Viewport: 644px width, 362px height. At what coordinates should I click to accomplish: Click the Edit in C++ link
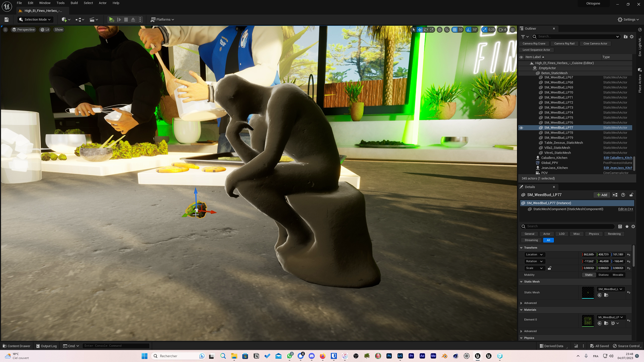[626, 209]
